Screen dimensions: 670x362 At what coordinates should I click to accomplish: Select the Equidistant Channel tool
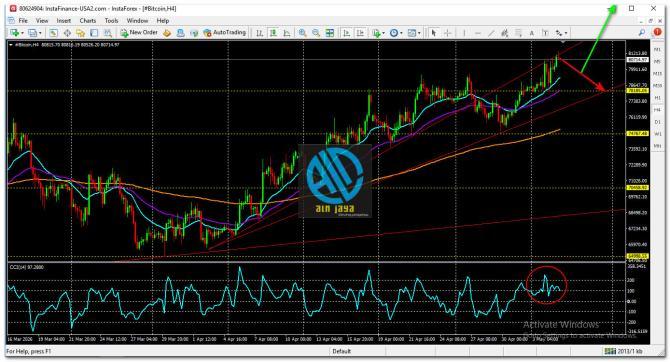click(505, 33)
